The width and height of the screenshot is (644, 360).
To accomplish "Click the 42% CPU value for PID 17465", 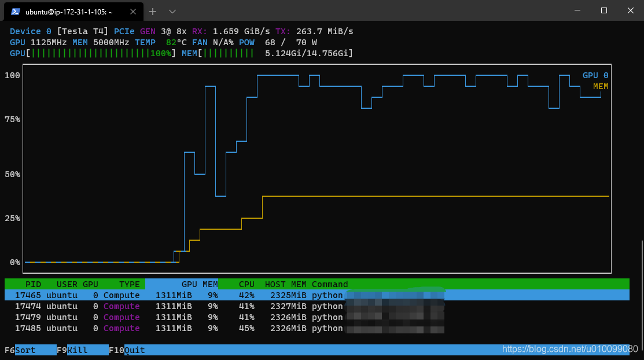I will [246, 295].
